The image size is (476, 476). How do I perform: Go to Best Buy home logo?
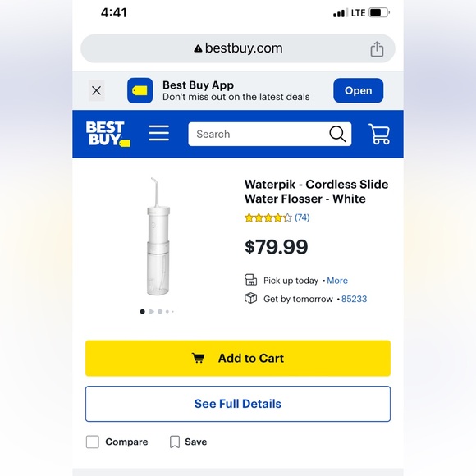pos(108,134)
